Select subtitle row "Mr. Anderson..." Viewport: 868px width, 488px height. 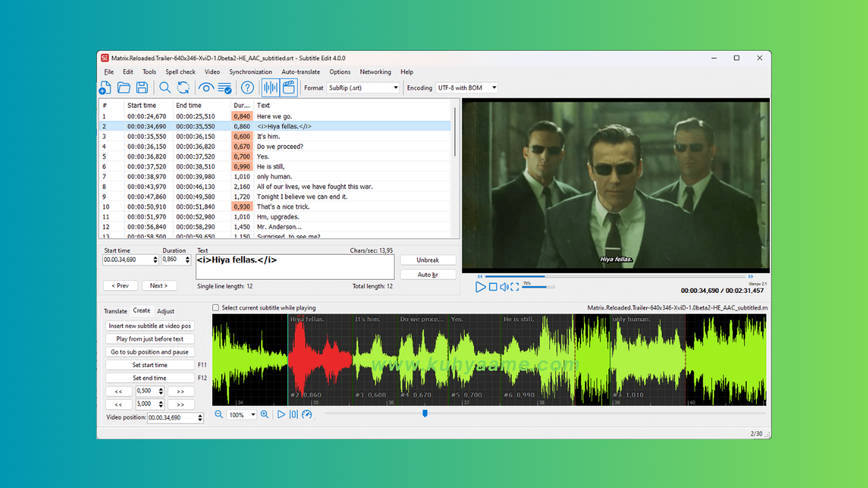(275, 227)
